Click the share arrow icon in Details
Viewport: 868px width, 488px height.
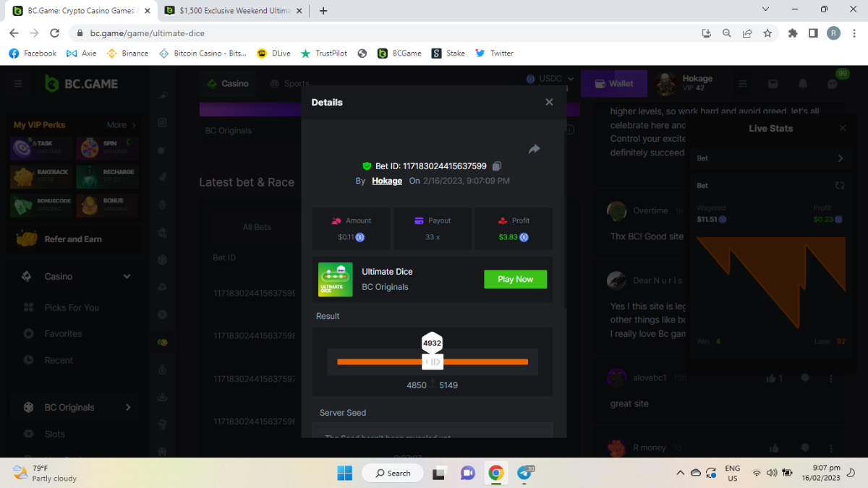534,149
